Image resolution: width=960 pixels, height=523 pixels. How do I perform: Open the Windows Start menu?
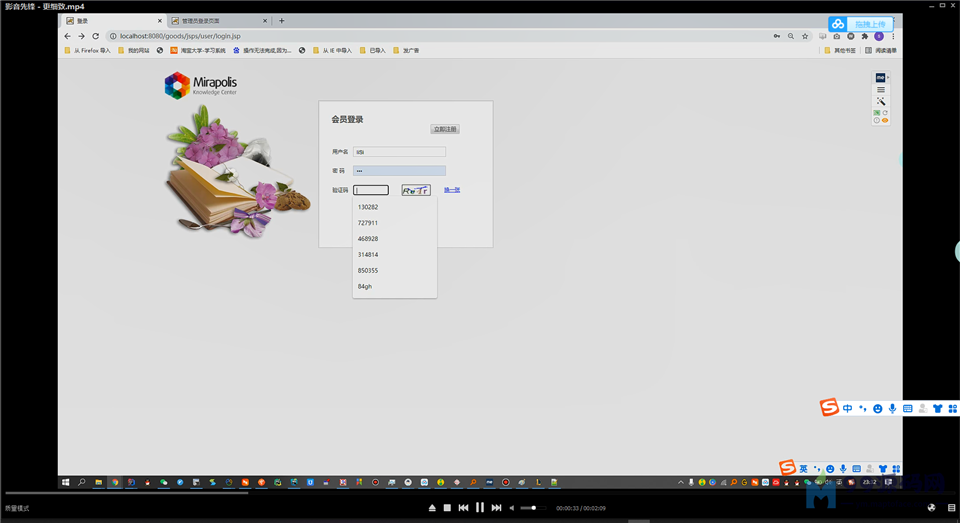pyautogui.click(x=66, y=483)
